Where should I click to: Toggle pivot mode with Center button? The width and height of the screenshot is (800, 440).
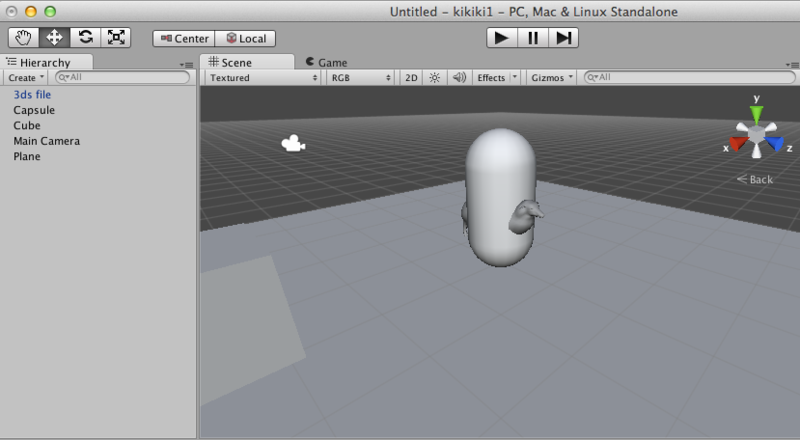[184, 38]
